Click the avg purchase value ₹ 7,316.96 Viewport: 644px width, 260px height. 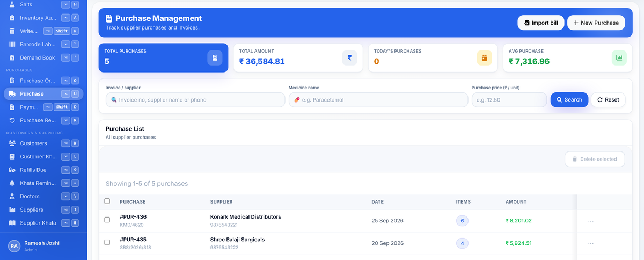point(529,61)
